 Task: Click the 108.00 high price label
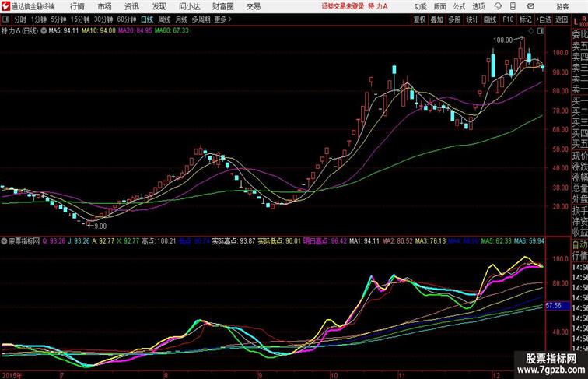pyautogui.click(x=503, y=40)
